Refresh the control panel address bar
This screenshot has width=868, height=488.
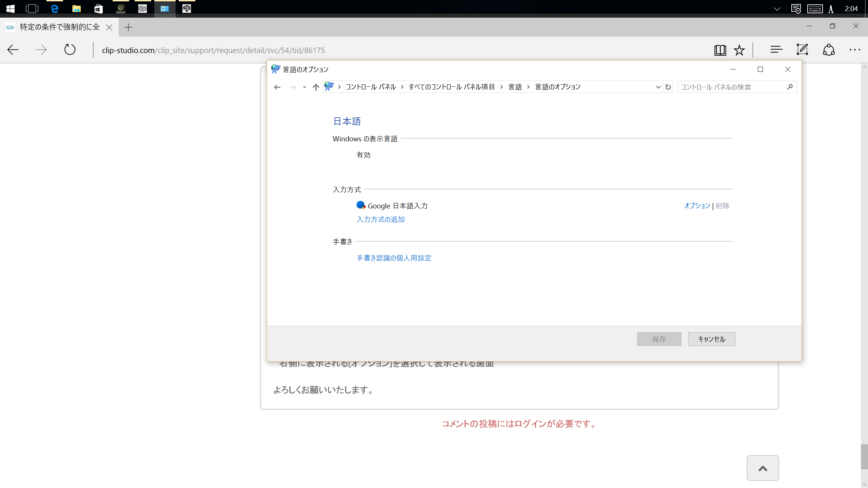tap(668, 87)
